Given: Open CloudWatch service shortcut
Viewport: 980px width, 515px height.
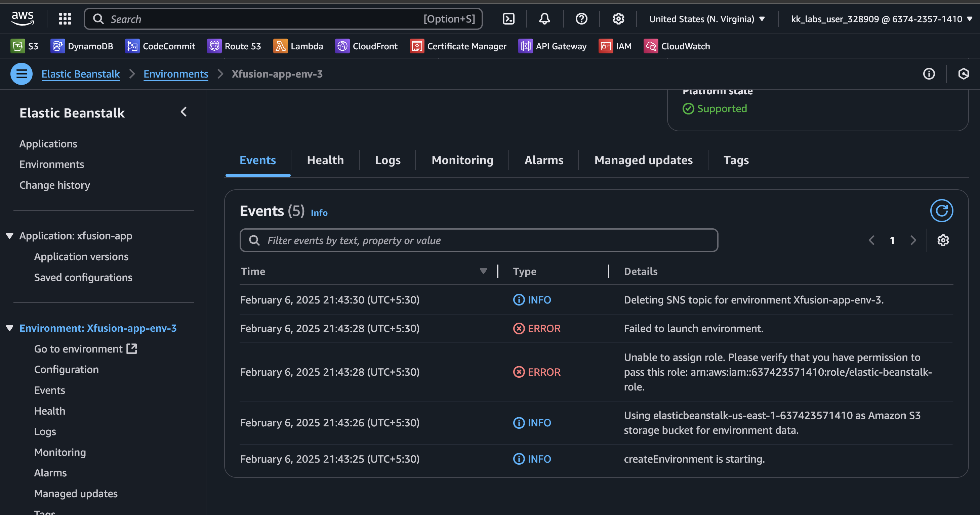Looking at the screenshot, I should [x=677, y=46].
